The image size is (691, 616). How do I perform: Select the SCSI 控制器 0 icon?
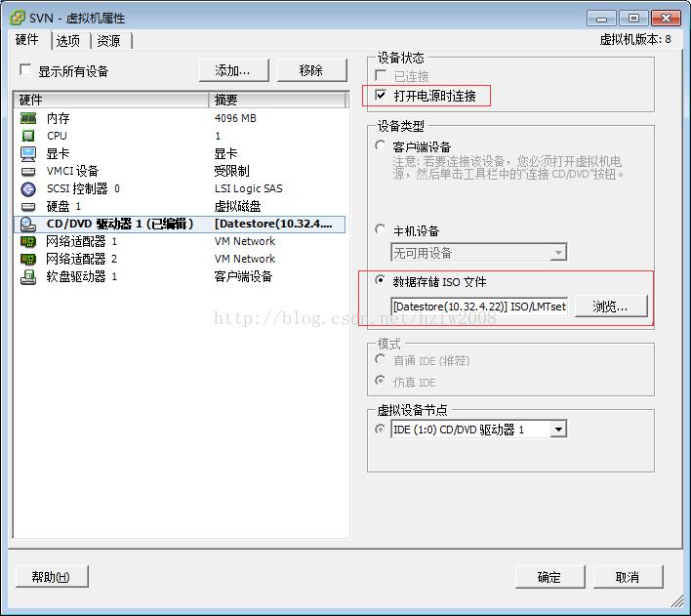click(x=28, y=189)
